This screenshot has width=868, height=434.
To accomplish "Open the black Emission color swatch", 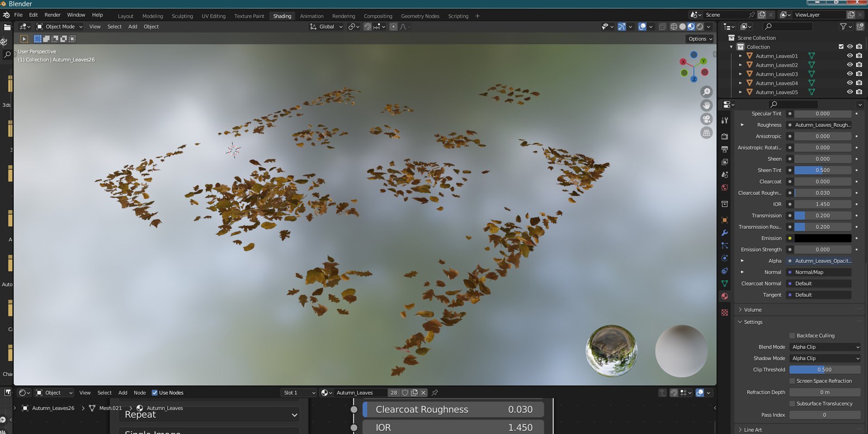I will [x=823, y=238].
